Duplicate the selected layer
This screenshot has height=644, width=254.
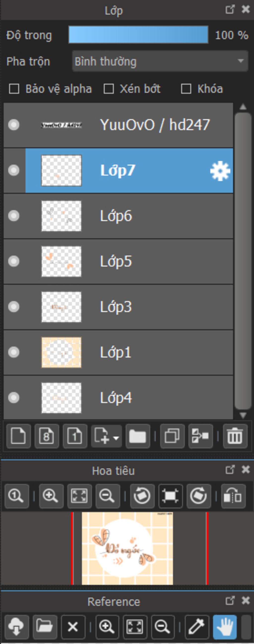point(172,436)
